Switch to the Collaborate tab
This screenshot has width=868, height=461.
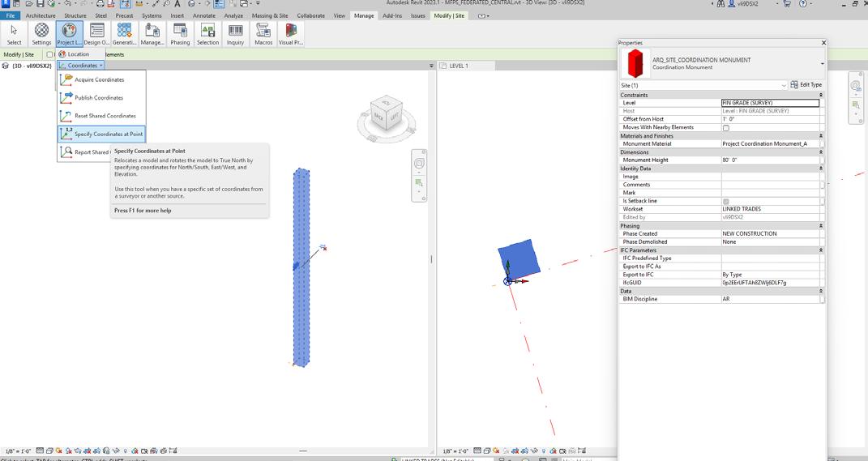pos(310,15)
